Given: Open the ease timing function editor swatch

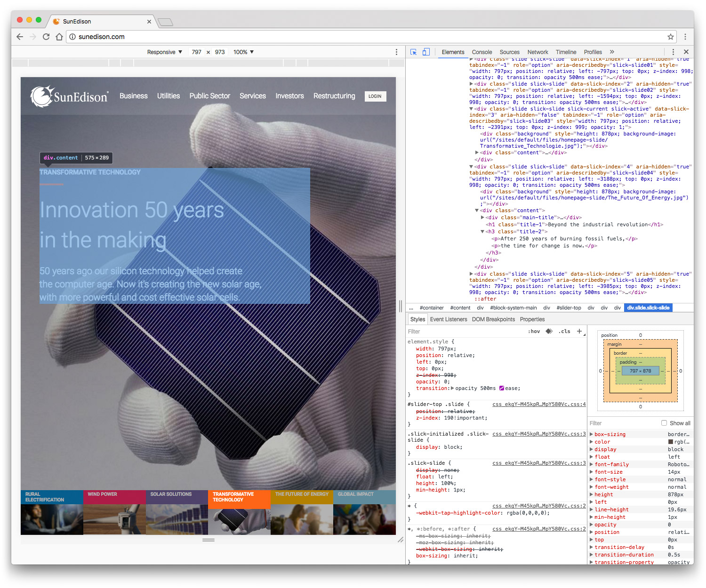Looking at the screenshot, I should click(502, 388).
